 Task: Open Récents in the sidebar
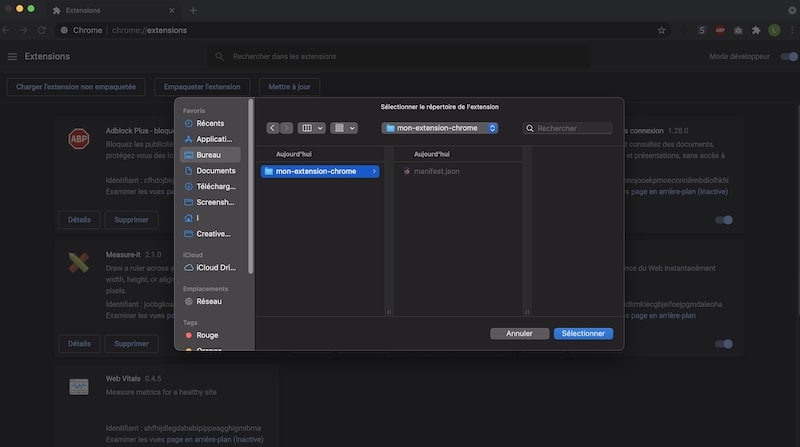(x=209, y=123)
